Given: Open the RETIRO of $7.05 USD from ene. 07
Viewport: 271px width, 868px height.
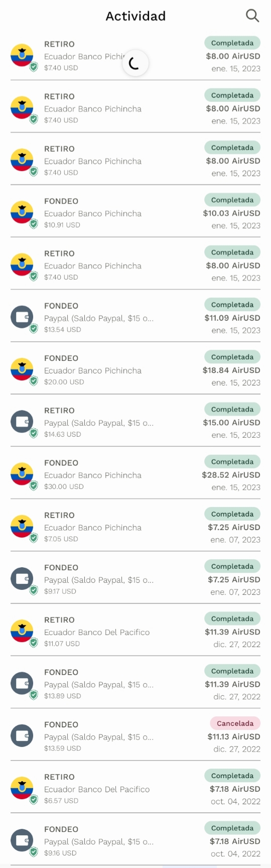Looking at the screenshot, I should point(135,527).
